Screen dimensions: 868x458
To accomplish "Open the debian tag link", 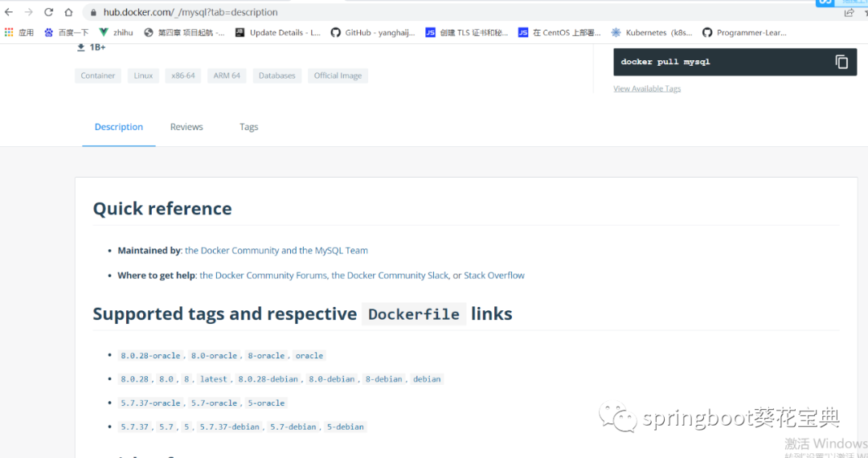I will (x=427, y=379).
